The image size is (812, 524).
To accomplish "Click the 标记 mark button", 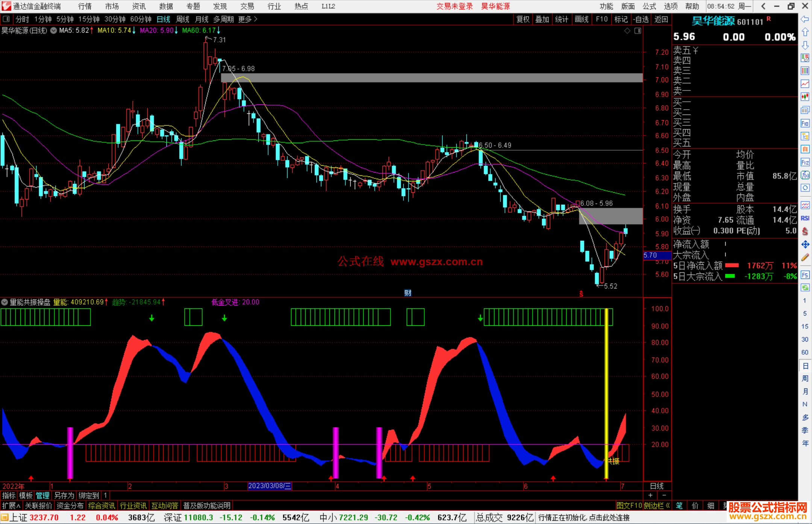I will 621,19.
